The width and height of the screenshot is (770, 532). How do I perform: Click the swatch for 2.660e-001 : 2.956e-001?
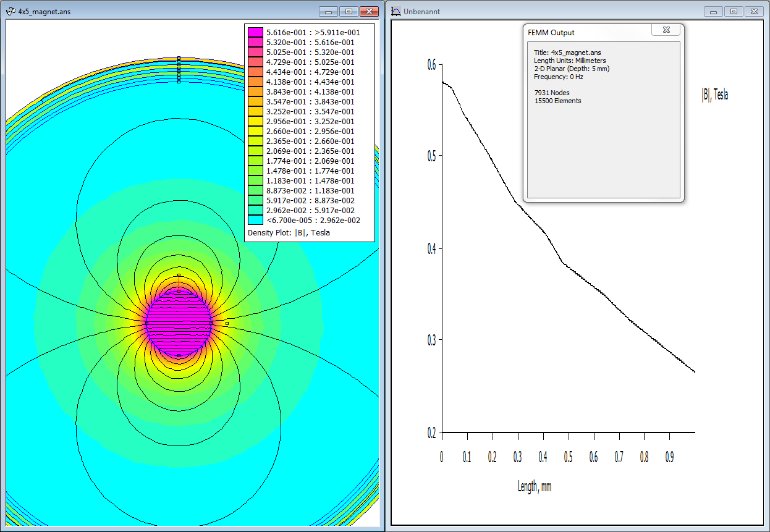point(255,131)
